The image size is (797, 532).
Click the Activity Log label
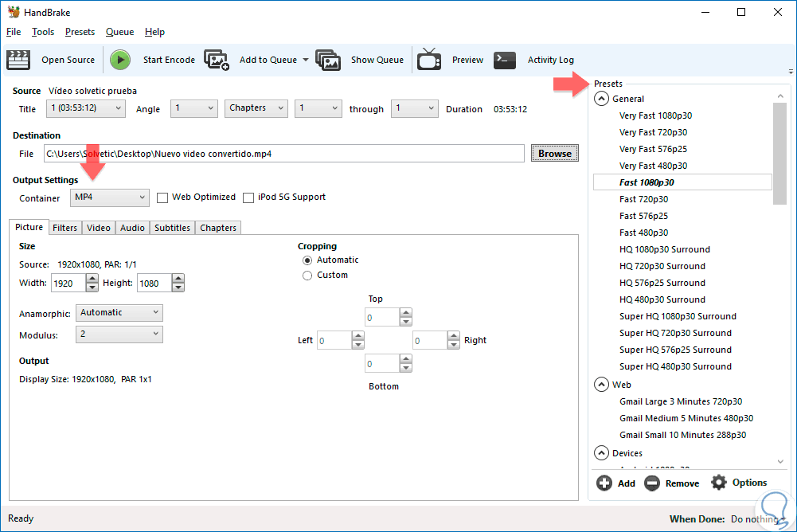point(550,60)
